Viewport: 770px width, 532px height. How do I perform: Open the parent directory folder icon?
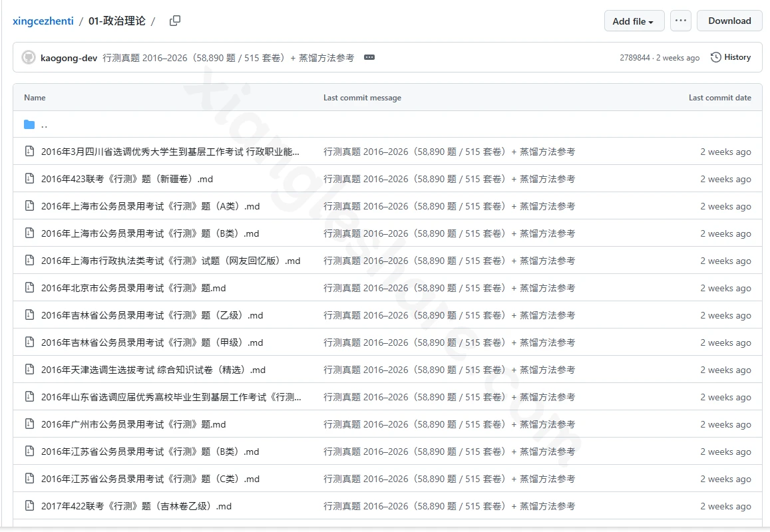click(x=29, y=124)
